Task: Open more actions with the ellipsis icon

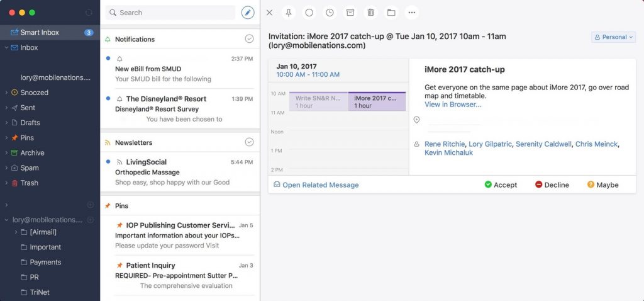Action: (412, 13)
